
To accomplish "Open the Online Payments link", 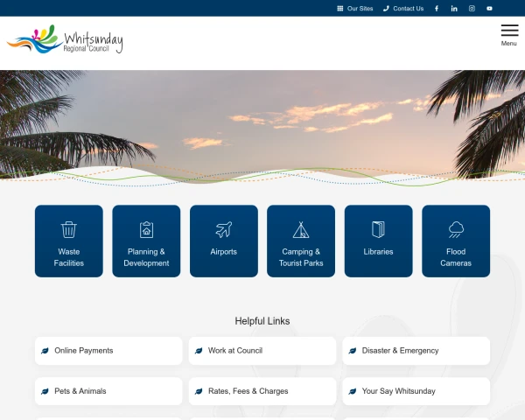I will click(x=108, y=351).
